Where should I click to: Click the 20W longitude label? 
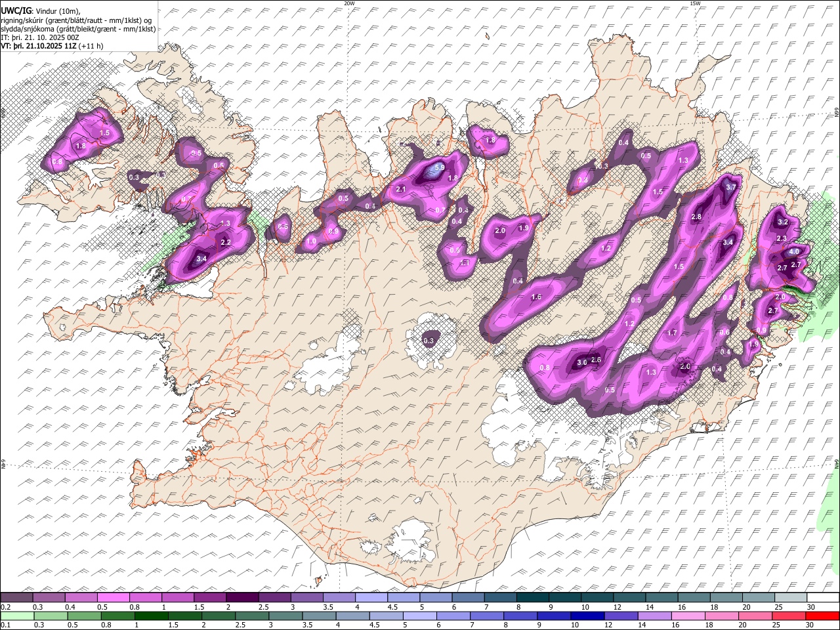coord(349,3)
